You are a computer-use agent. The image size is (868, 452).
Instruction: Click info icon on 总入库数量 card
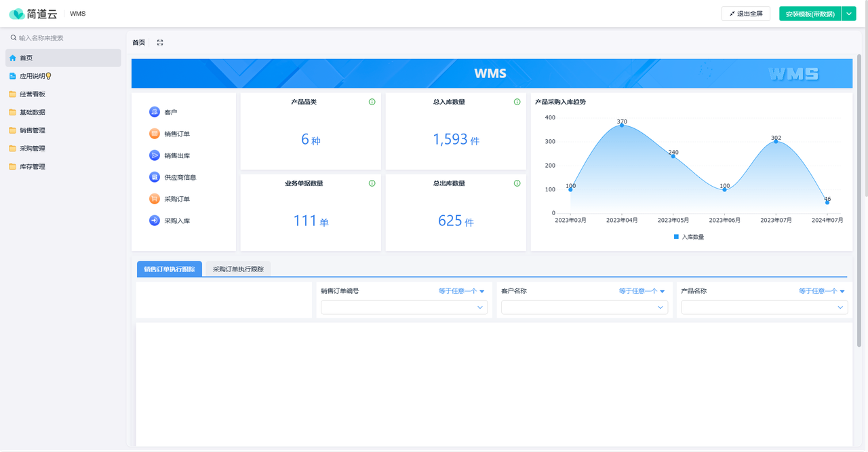click(517, 102)
